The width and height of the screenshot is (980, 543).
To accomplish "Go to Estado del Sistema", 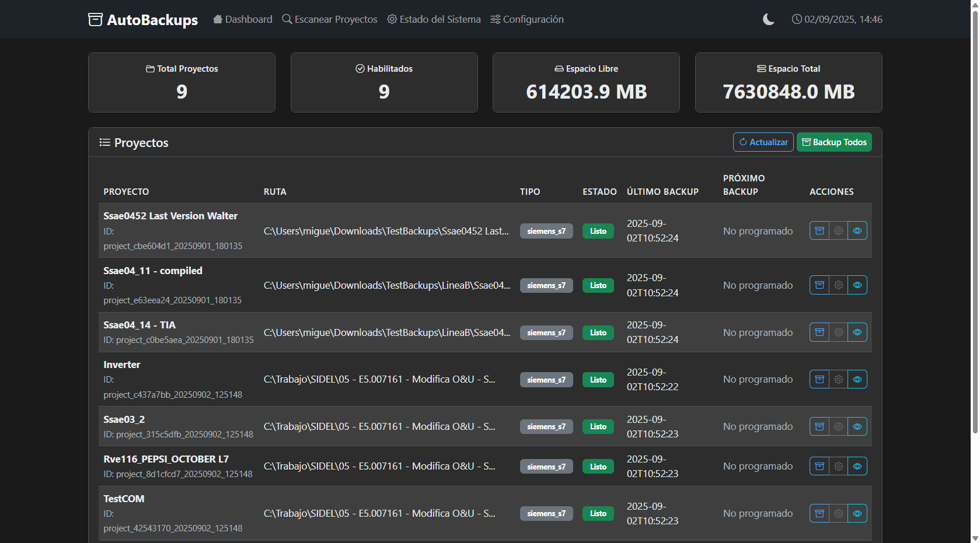I will coord(434,19).
